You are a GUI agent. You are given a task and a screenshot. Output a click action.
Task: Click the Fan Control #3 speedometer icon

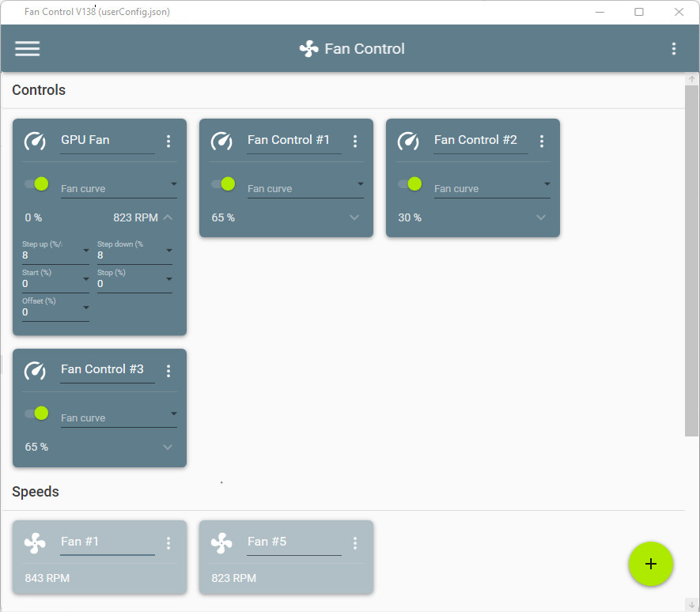point(35,371)
